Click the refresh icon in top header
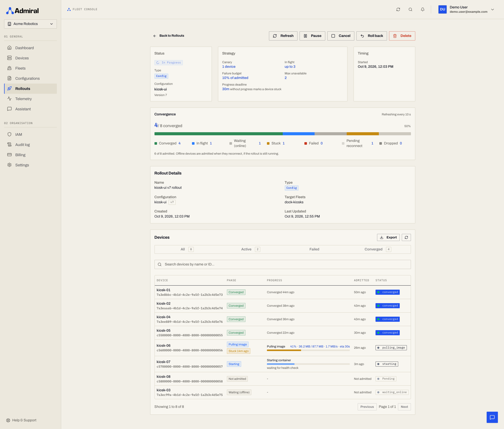Viewport: 504px width, 429px height. tap(398, 9)
